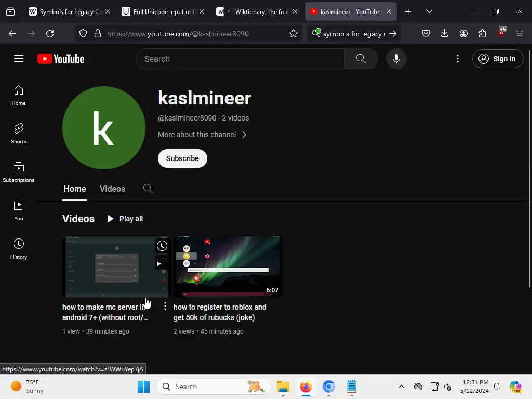Open the notification bell in taskbar
532x399 pixels.
click(x=497, y=387)
